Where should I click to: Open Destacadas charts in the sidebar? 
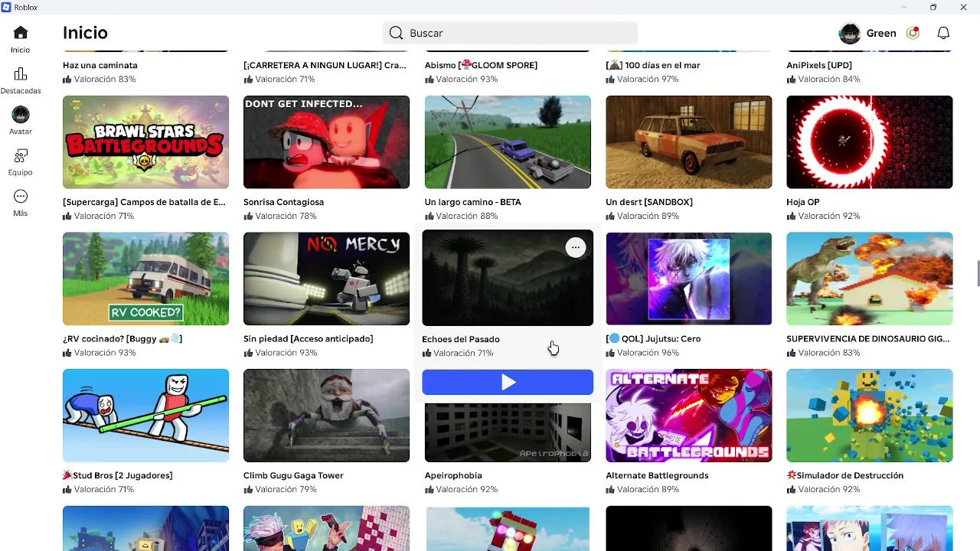pyautogui.click(x=21, y=80)
